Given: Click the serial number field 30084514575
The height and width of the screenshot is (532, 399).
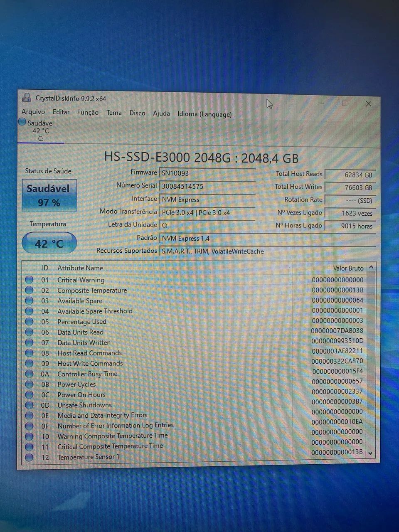Looking at the screenshot, I should (x=207, y=186).
